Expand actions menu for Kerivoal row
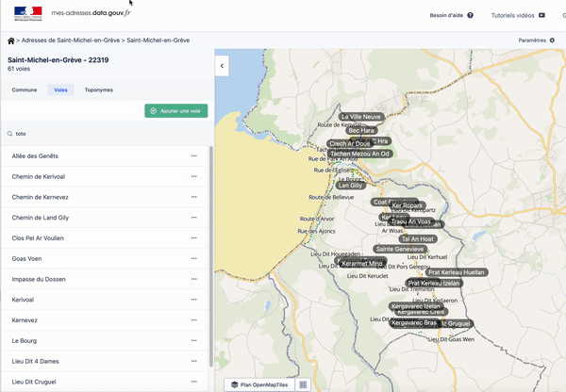Image resolution: width=566 pixels, height=392 pixels. tap(194, 300)
